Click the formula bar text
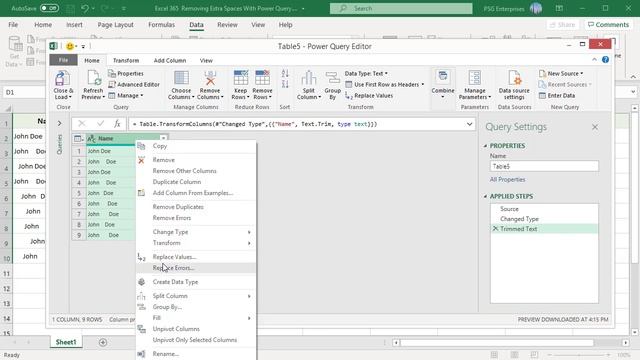The image size is (640, 360). (x=255, y=124)
